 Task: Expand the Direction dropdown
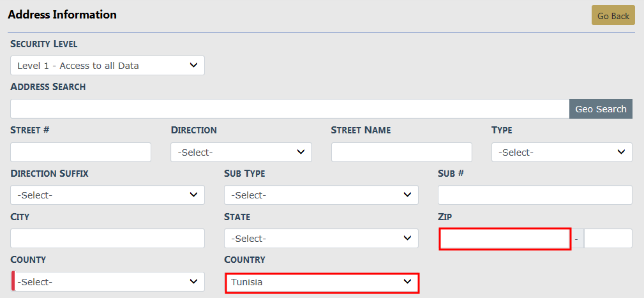coord(241,152)
